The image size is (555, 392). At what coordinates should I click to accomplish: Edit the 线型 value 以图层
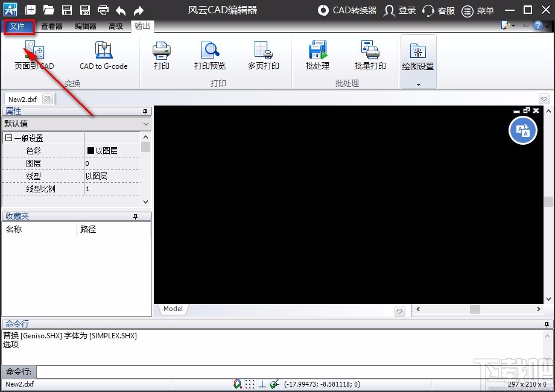point(113,176)
